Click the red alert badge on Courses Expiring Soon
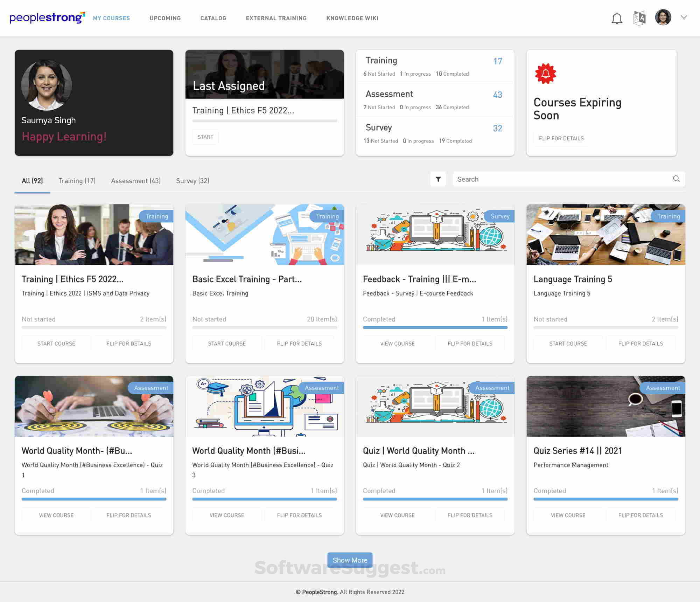 [546, 74]
